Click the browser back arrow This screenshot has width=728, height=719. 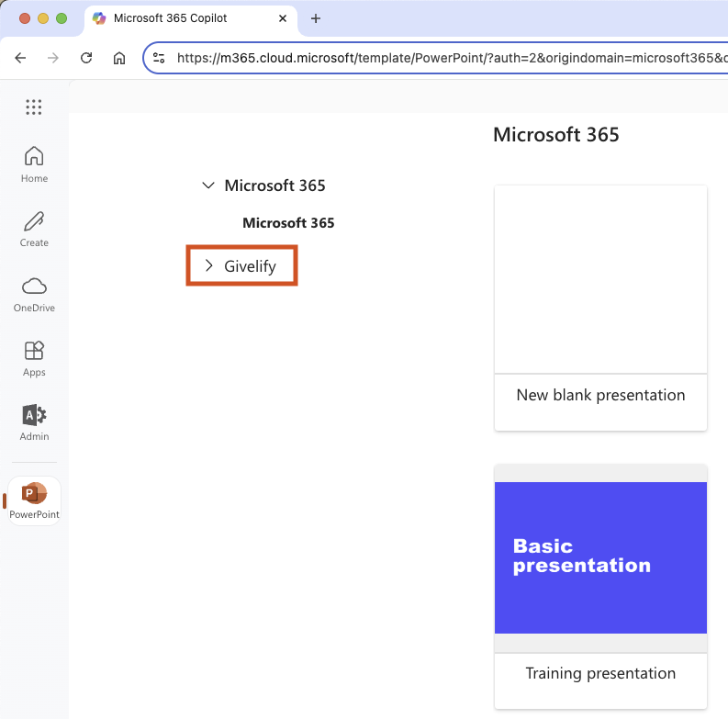pos(20,58)
